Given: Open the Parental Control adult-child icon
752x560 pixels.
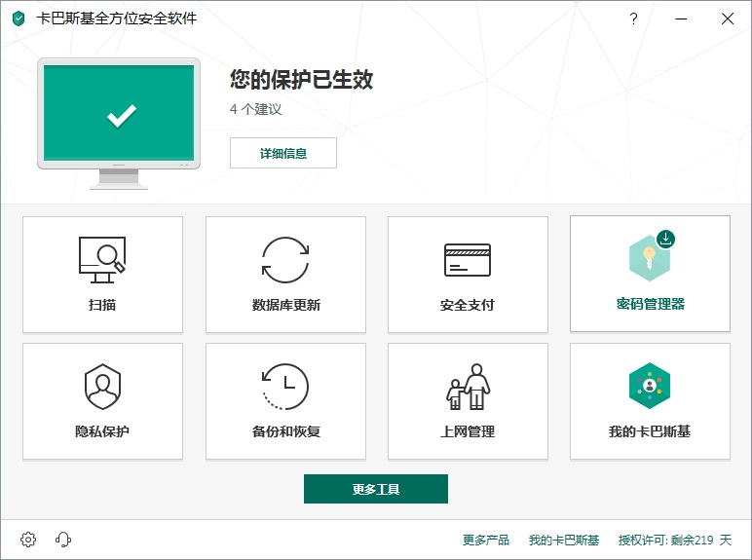Looking at the screenshot, I should [x=468, y=387].
